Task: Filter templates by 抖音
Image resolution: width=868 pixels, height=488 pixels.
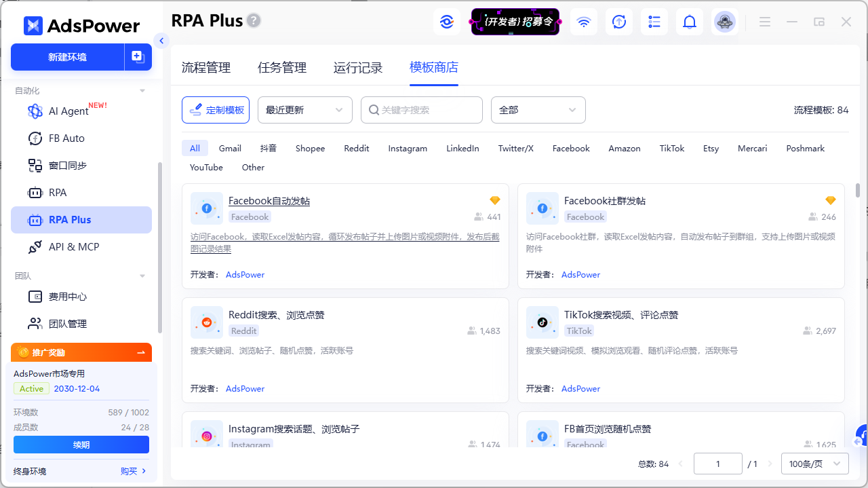Action: click(269, 149)
